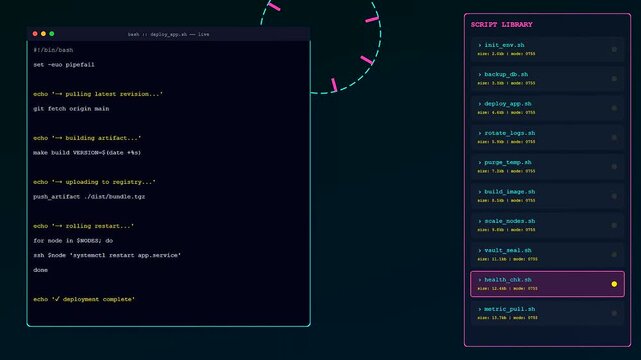Toggle the status dot on build_image.sh row
641x360 pixels.
point(614,196)
